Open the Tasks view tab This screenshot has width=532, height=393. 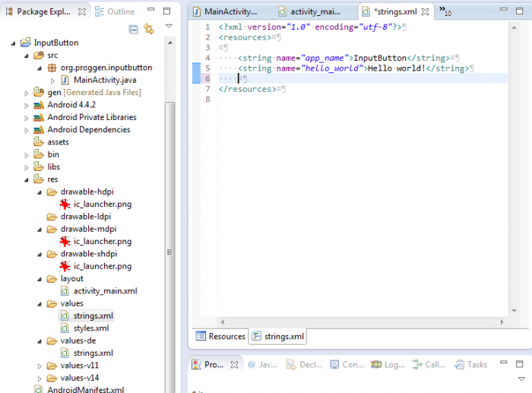point(477,365)
